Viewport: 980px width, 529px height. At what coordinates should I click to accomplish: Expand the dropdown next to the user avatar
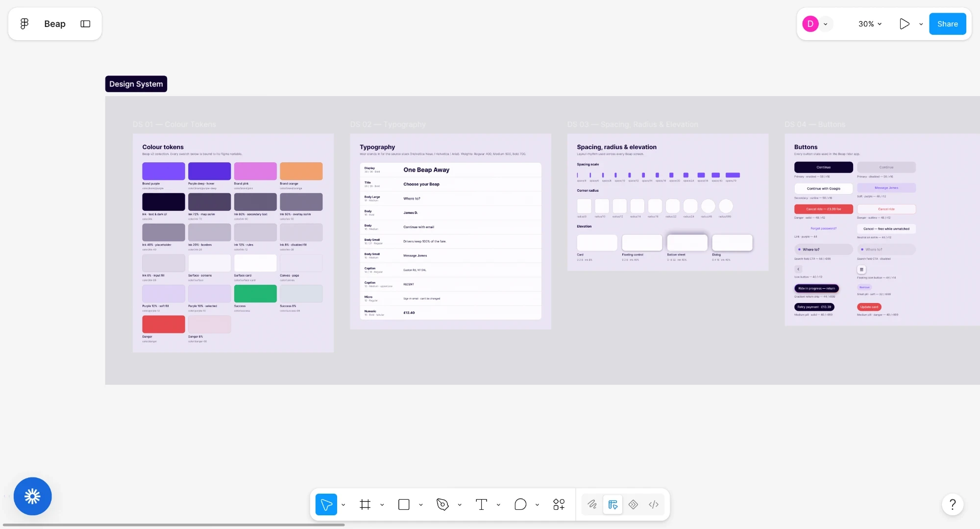[826, 24]
